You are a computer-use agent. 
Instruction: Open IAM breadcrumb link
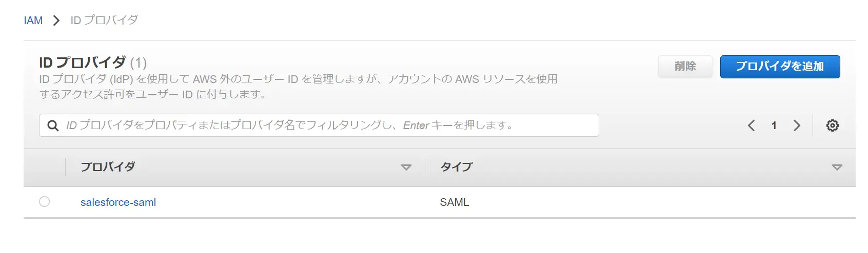pos(33,20)
